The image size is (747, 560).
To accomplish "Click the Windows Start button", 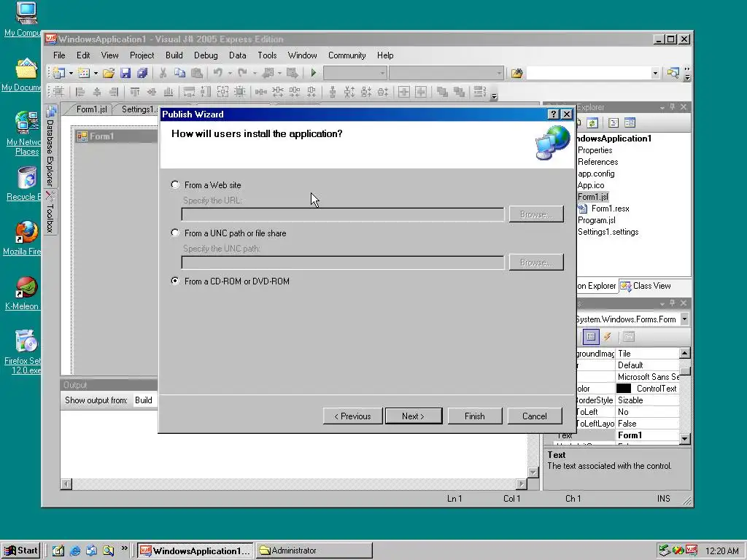I will tap(20, 551).
